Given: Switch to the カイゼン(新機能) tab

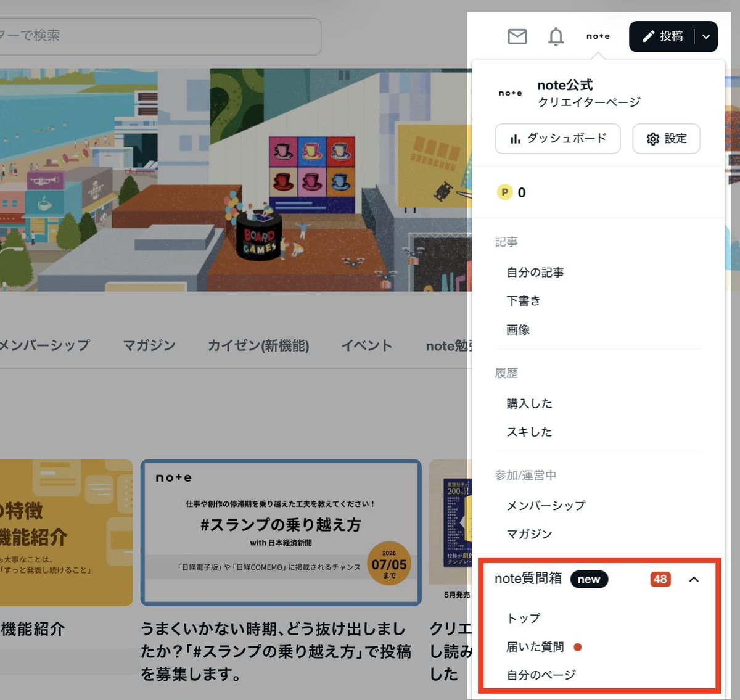Looking at the screenshot, I should [x=258, y=345].
